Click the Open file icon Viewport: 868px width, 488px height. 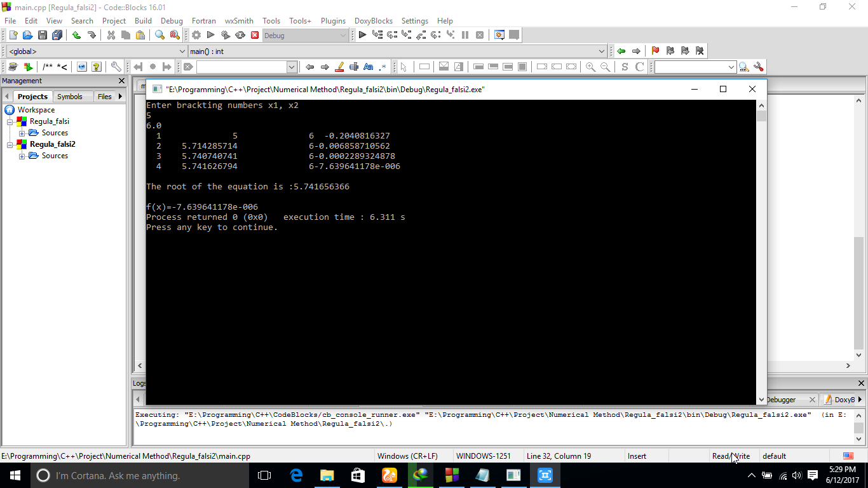(27, 36)
